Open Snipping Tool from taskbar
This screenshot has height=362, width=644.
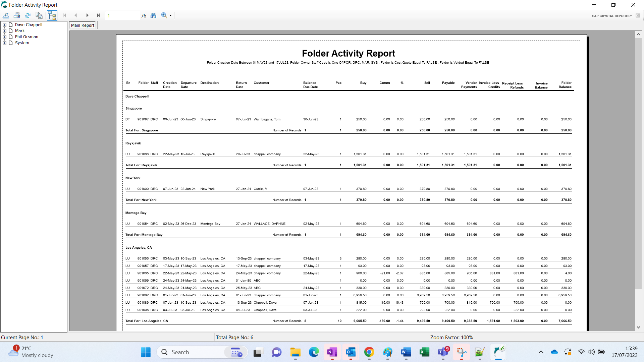462,352
